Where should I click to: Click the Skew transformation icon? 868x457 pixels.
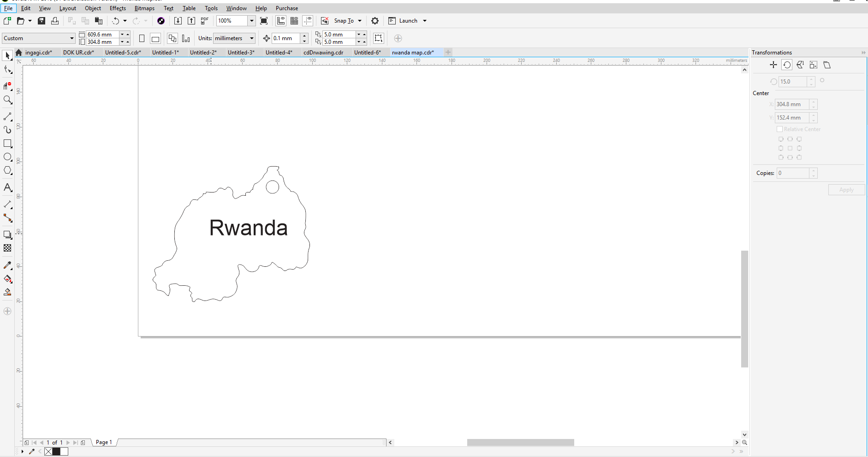pyautogui.click(x=827, y=65)
